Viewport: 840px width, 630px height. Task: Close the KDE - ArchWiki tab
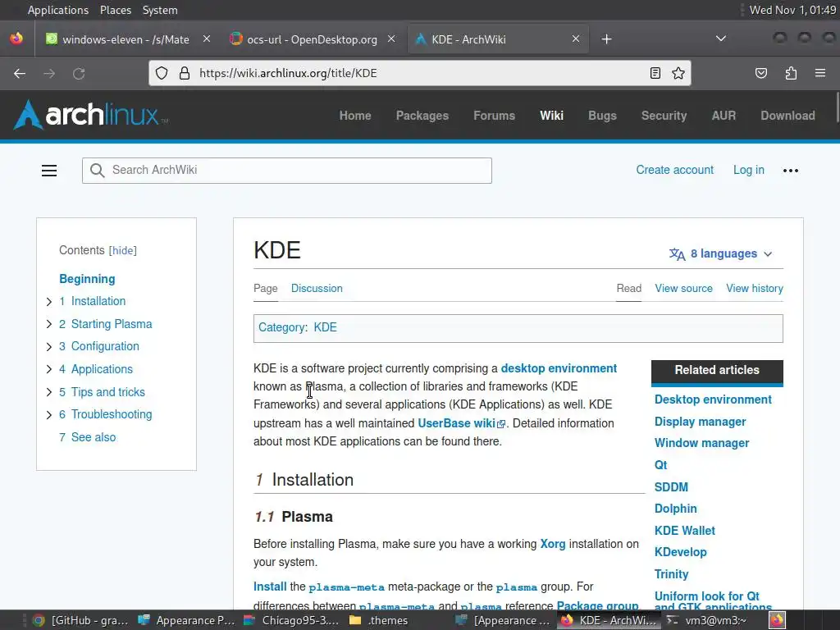[x=575, y=39]
